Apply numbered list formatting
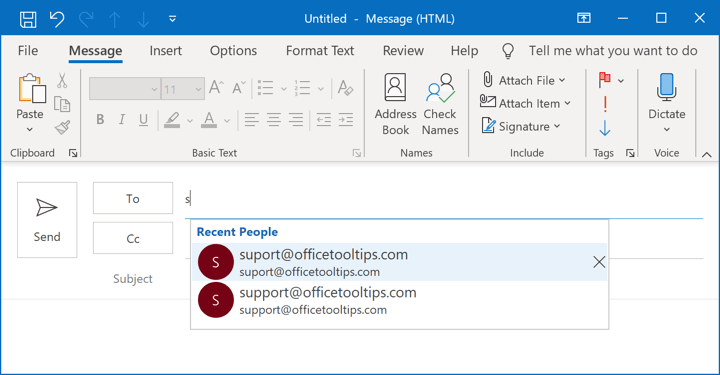The height and width of the screenshot is (375, 720). tap(303, 87)
